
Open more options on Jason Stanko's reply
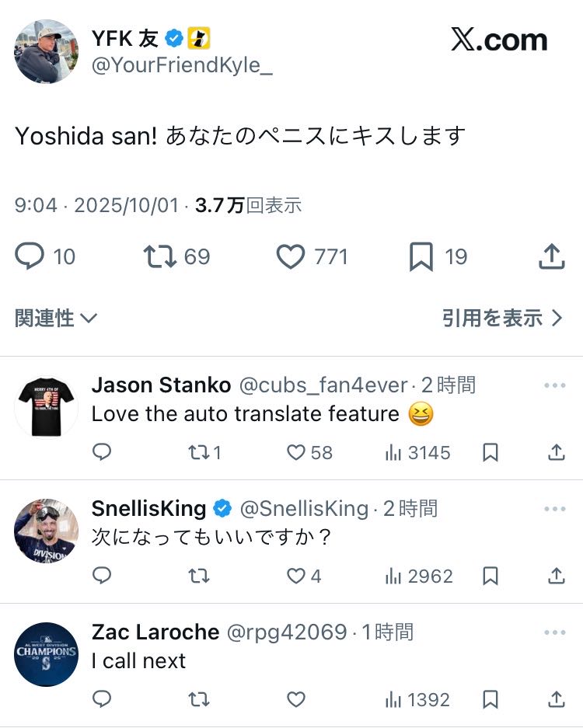pyautogui.click(x=555, y=385)
